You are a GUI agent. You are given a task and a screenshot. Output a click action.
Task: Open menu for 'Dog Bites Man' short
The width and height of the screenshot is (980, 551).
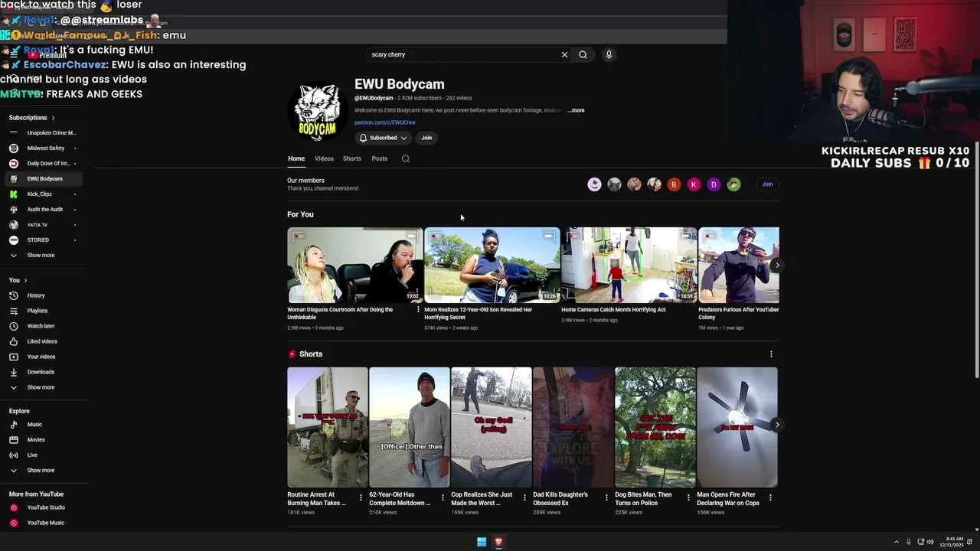click(688, 497)
